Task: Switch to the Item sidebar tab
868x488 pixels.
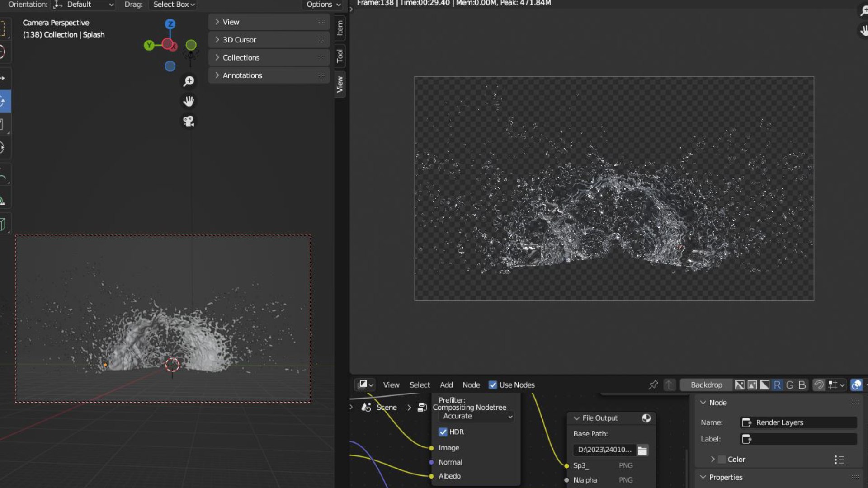Action: point(340,28)
